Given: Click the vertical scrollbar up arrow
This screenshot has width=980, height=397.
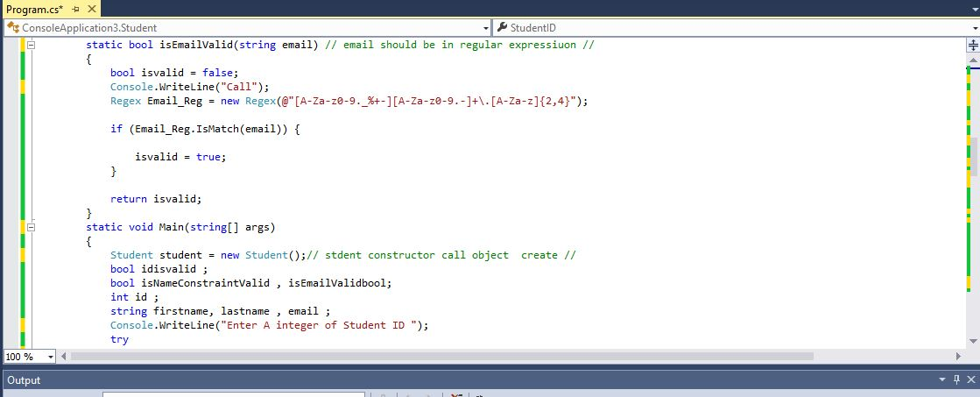Looking at the screenshot, I should [x=973, y=60].
